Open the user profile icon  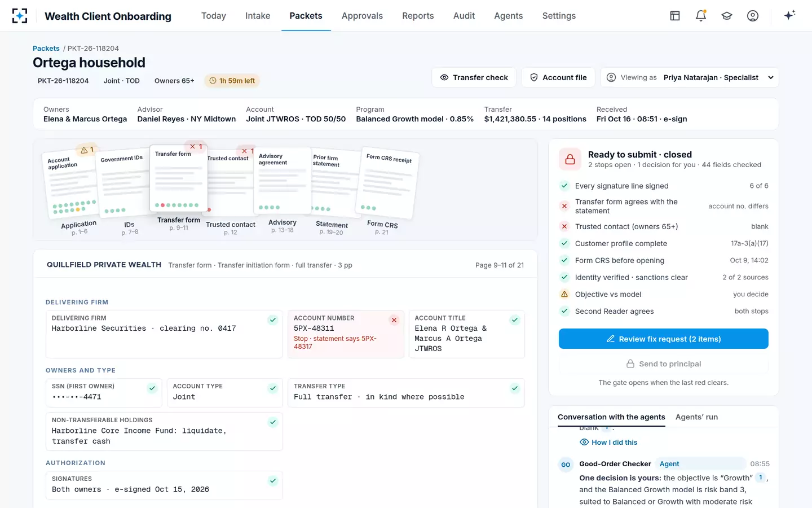[753, 16]
